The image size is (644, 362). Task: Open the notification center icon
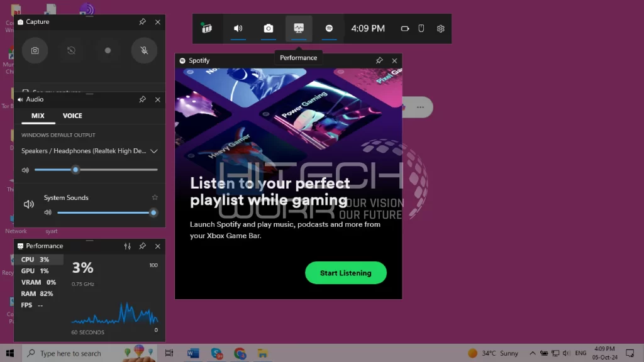pyautogui.click(x=630, y=353)
